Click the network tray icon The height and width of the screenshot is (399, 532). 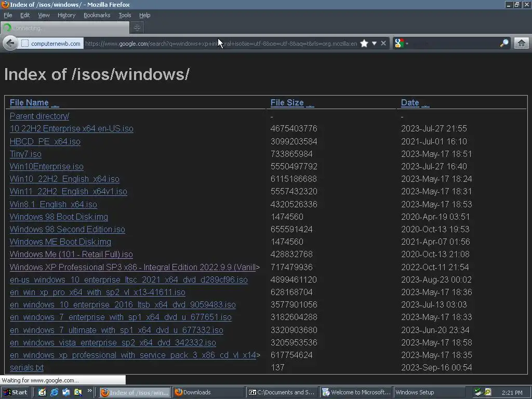(x=478, y=392)
